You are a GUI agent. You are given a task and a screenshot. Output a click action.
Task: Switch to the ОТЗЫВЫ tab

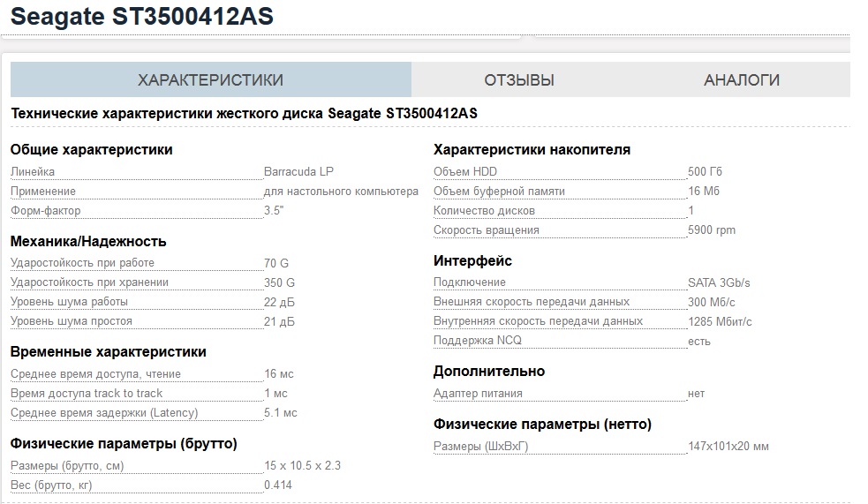click(x=519, y=80)
